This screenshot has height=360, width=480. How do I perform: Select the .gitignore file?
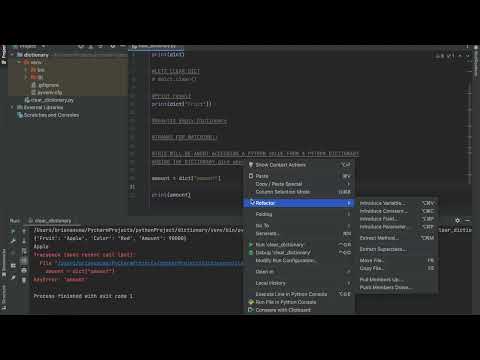46,85
